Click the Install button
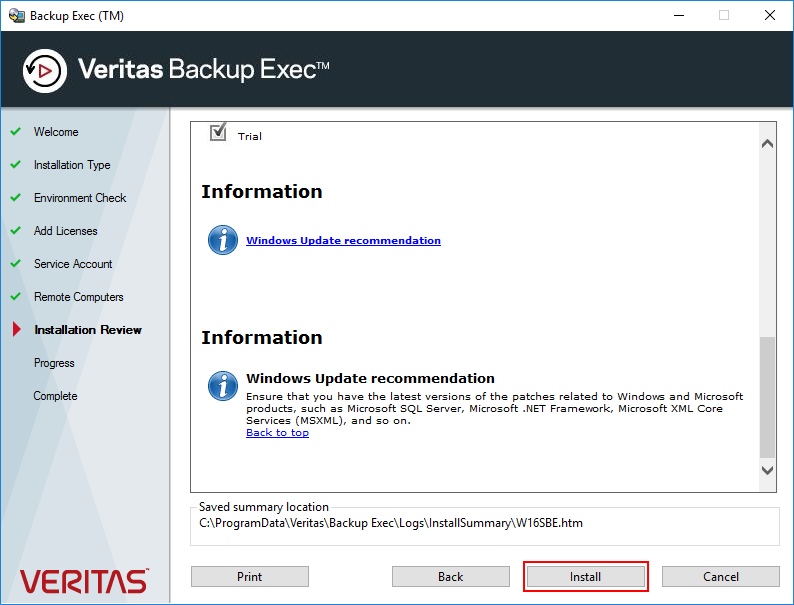Viewport: 794px width, 605px height. click(x=585, y=577)
